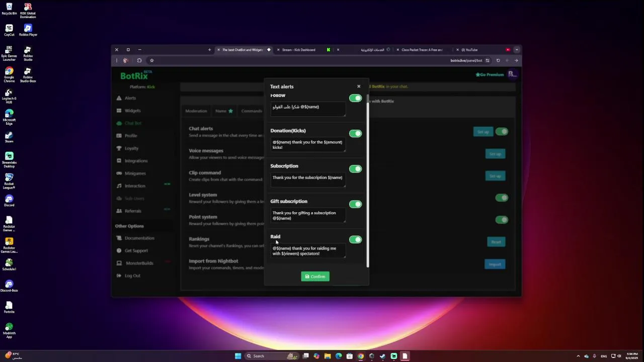The width and height of the screenshot is (644, 362).
Task: Open the Windows Start menu
Action: click(238, 356)
